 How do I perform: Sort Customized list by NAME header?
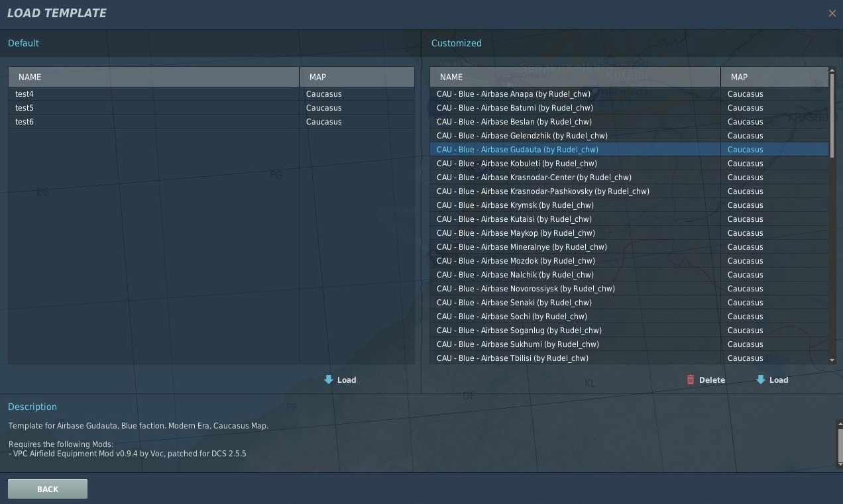click(575, 77)
